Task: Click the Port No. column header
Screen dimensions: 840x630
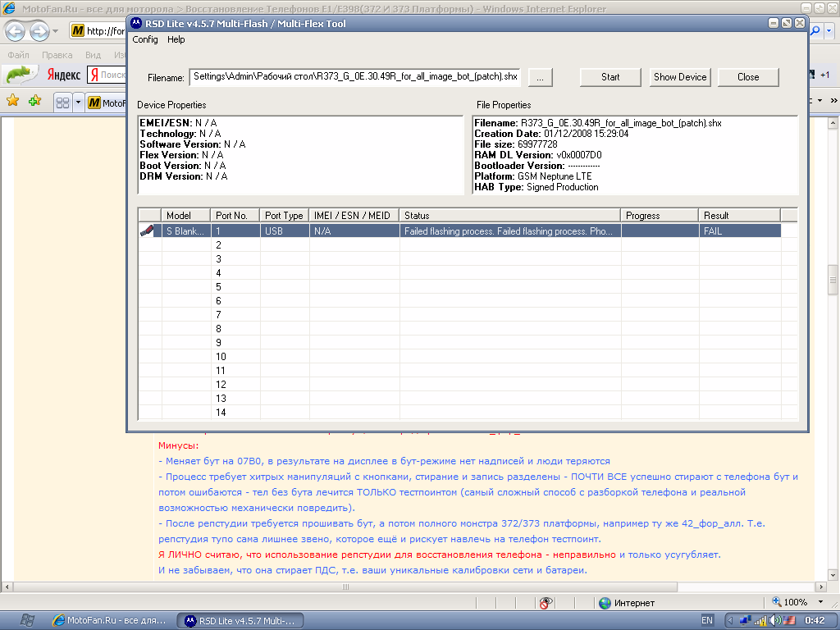Action: tap(235, 216)
